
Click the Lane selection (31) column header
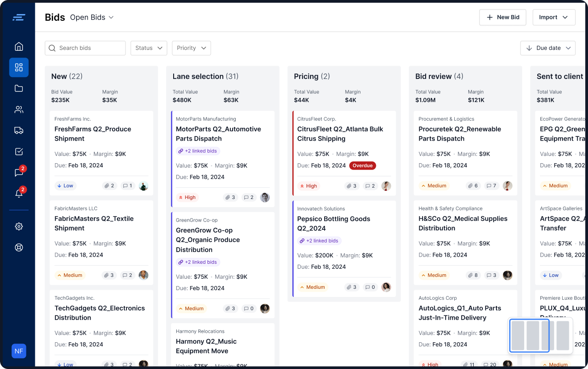coord(205,77)
